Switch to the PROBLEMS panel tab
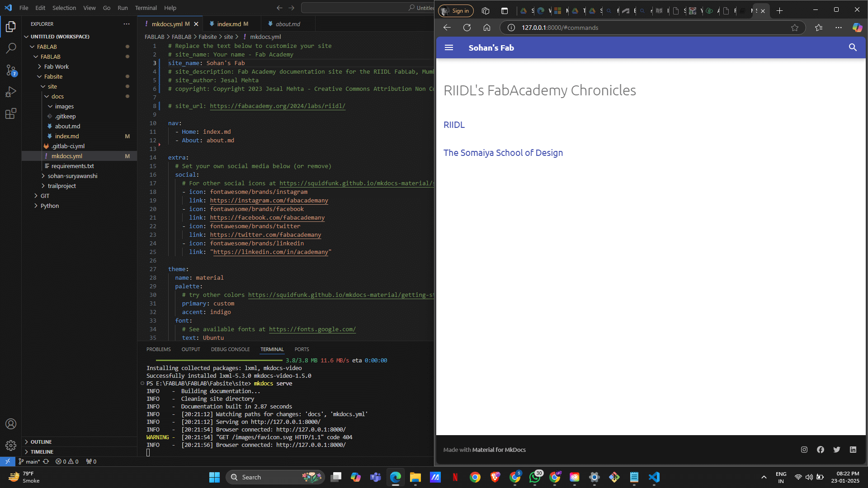868x488 pixels. (159, 349)
